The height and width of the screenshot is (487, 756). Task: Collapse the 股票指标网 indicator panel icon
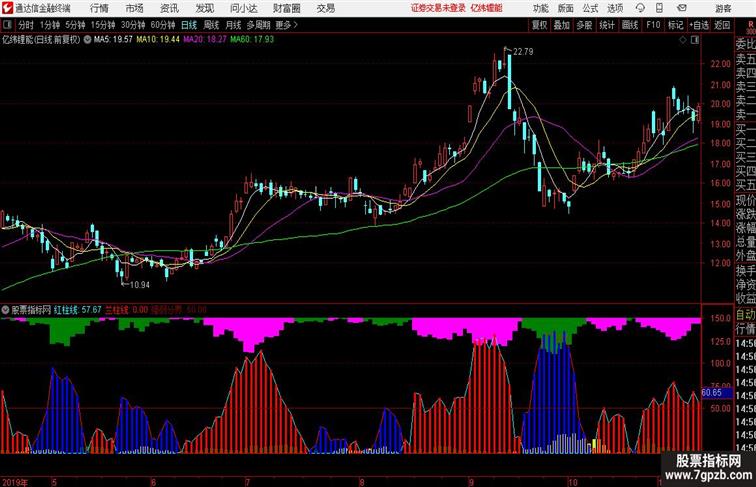[x=5, y=310]
